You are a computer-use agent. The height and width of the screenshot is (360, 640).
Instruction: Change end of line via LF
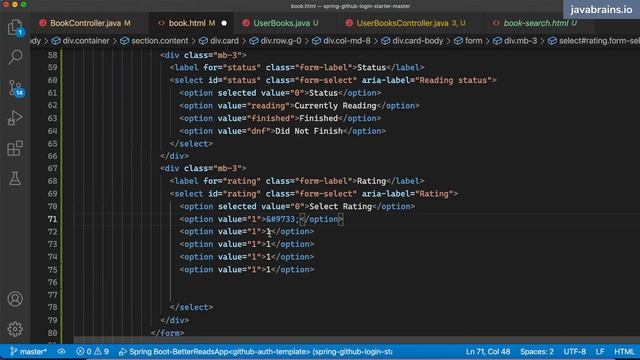600,351
